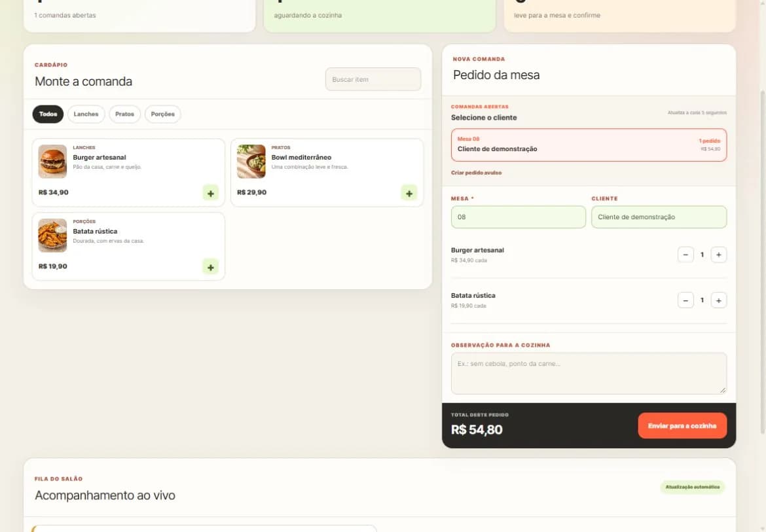Click the 1 comandas abertas text
Screen dimensions: 766x532
pyautogui.click(x=65, y=15)
